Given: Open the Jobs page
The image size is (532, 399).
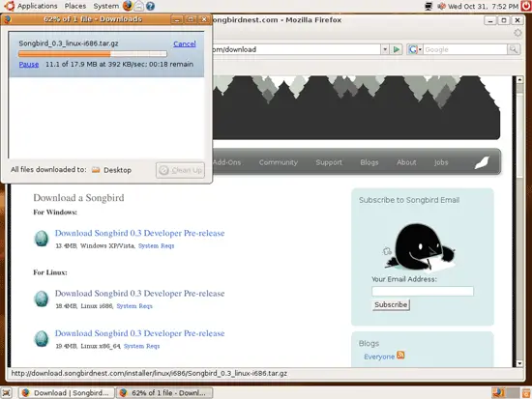Looking at the screenshot, I should pyautogui.click(x=441, y=162).
